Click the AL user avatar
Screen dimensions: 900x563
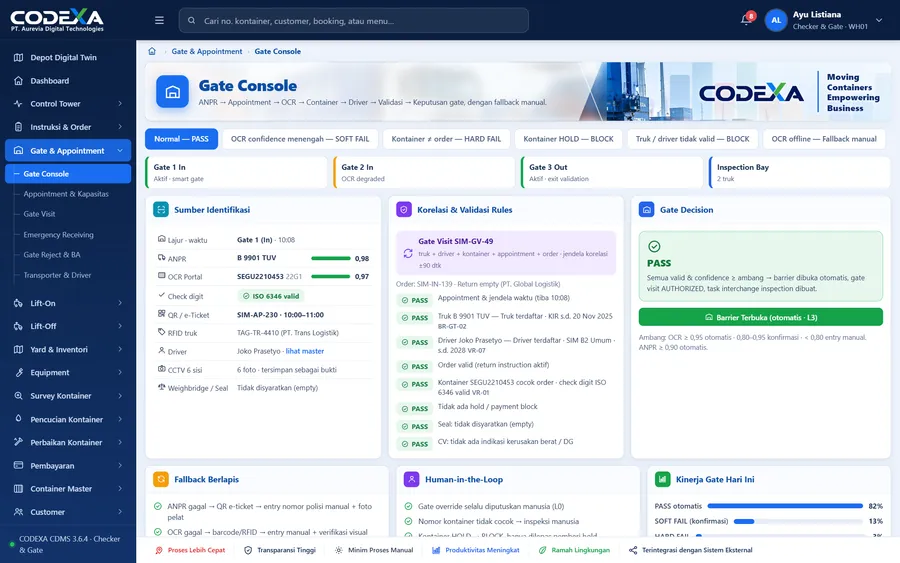coord(776,20)
